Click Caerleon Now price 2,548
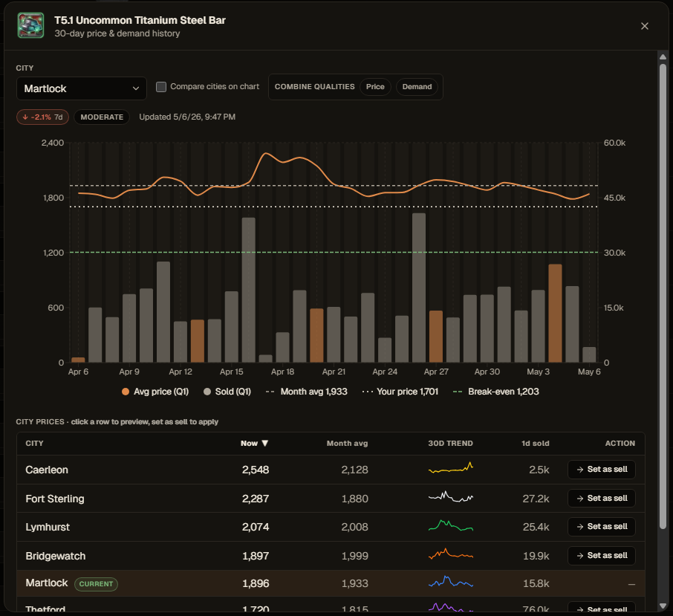673x616 pixels. click(256, 470)
